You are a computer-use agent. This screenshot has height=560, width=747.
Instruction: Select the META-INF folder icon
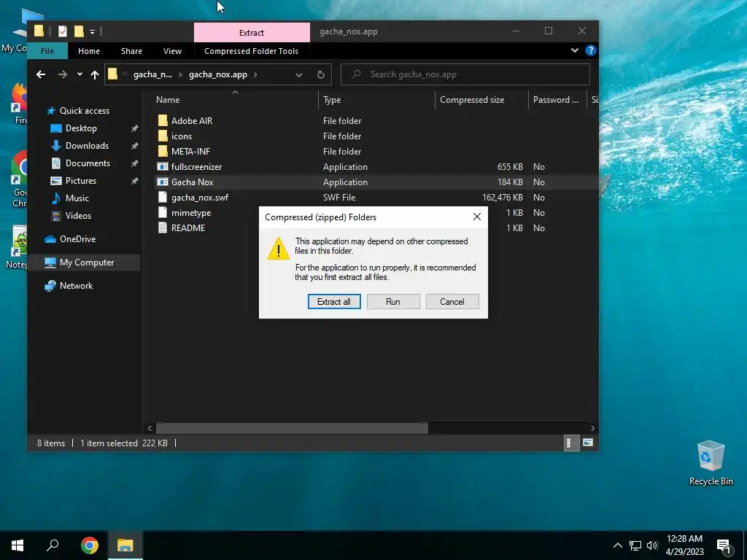coord(163,151)
